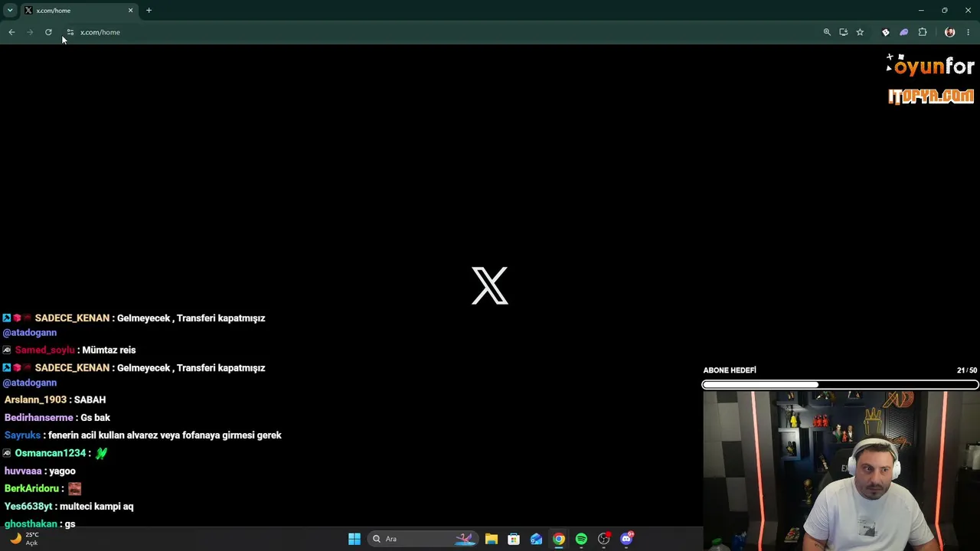Screen dimensions: 980x551
Task: Close the x.com/home tab
Action: pyautogui.click(x=130, y=10)
